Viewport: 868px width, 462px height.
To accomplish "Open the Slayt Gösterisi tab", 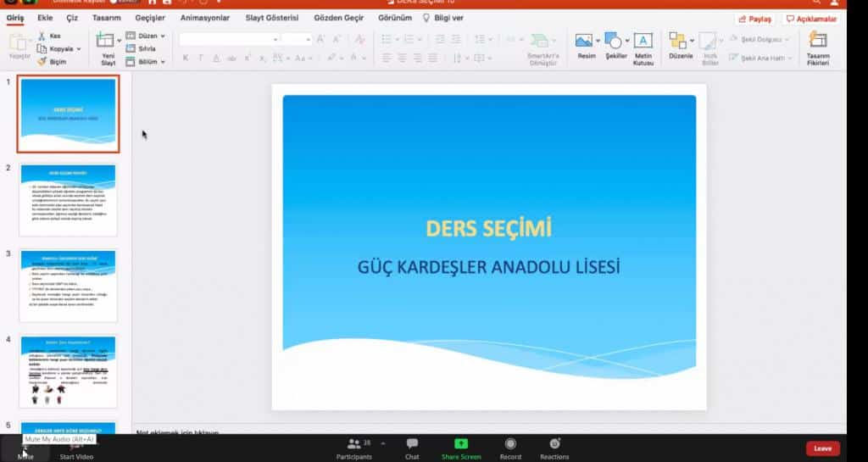I will (x=271, y=18).
